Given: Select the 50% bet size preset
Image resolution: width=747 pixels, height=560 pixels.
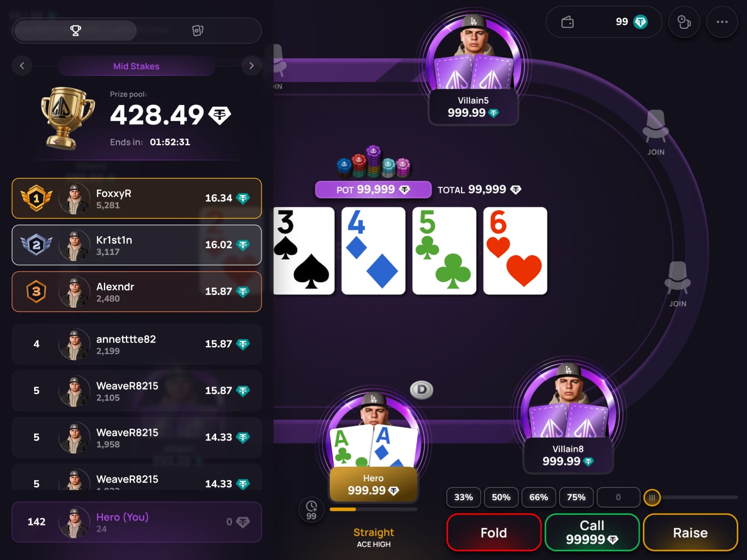Looking at the screenshot, I should tap(501, 497).
